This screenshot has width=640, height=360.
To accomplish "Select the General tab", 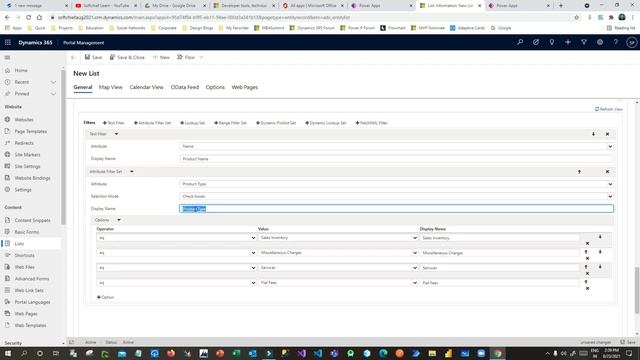I will 83,87.
